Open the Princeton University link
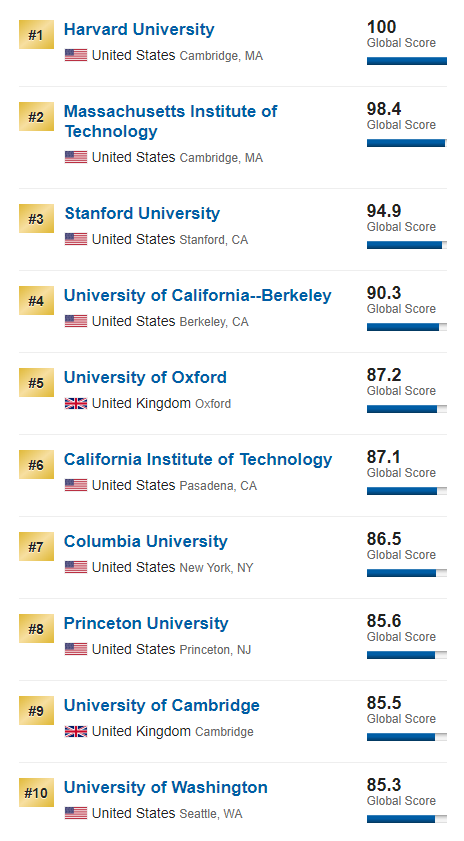The width and height of the screenshot is (464, 841). [x=146, y=623]
